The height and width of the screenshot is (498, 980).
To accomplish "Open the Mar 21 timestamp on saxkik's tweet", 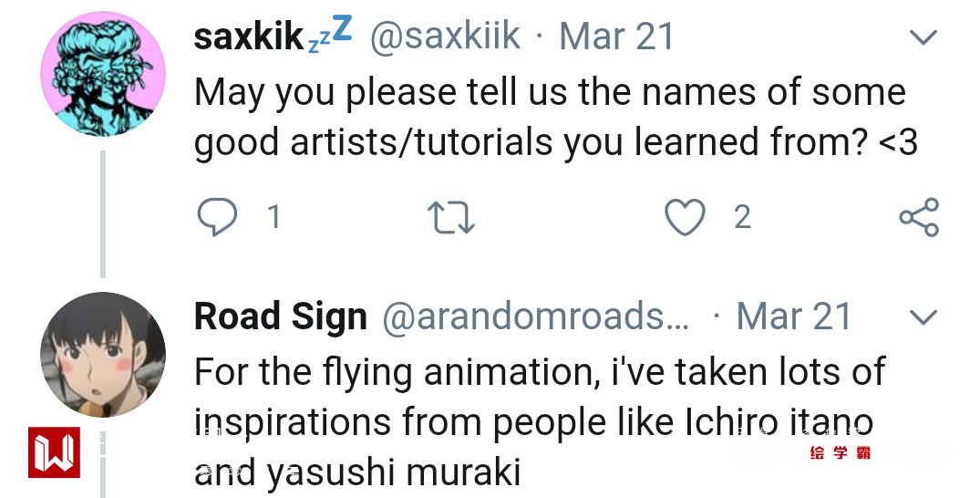I will click(616, 36).
